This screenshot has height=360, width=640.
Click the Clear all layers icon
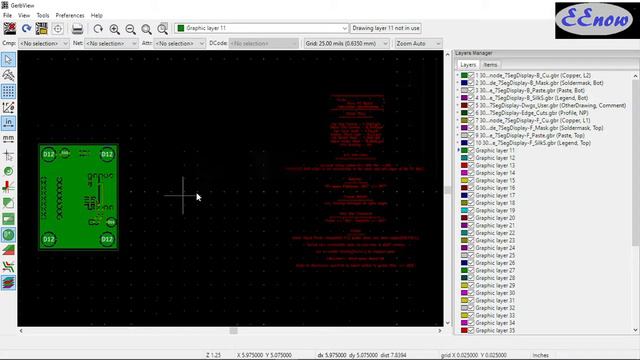pos(10,28)
